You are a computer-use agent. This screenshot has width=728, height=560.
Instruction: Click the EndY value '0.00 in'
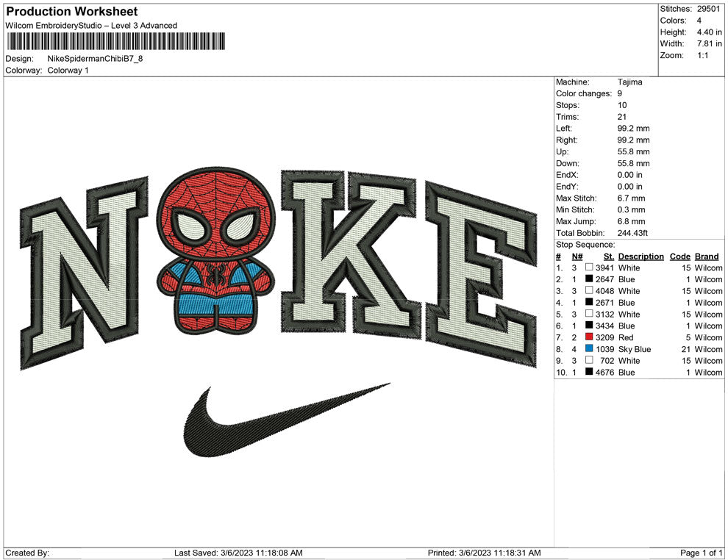629,187
